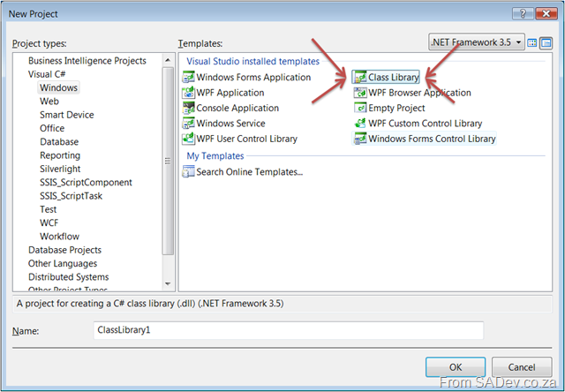Select the Windows Forms Control Library icon
Viewport: 565px width, 392px height.
[x=360, y=139]
